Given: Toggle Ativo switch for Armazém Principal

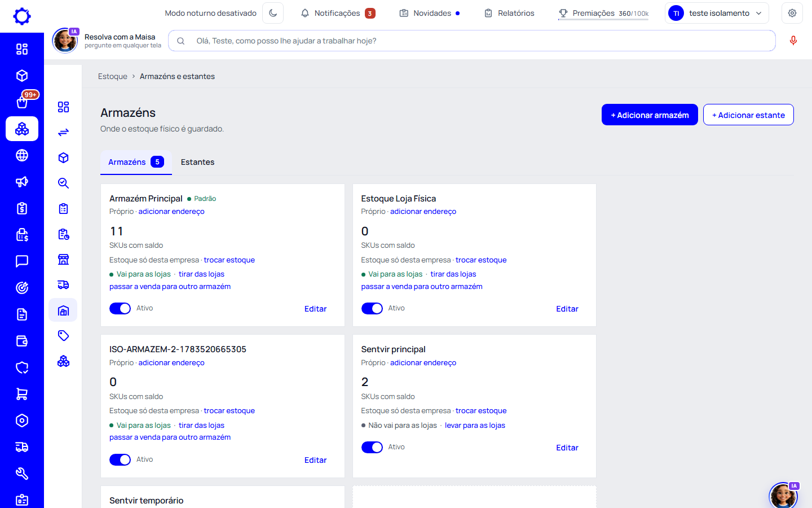Looking at the screenshot, I should (x=120, y=308).
